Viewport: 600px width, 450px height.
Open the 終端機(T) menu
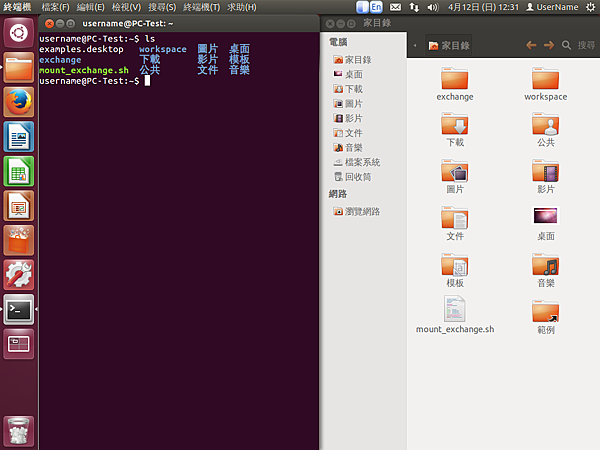point(201,7)
